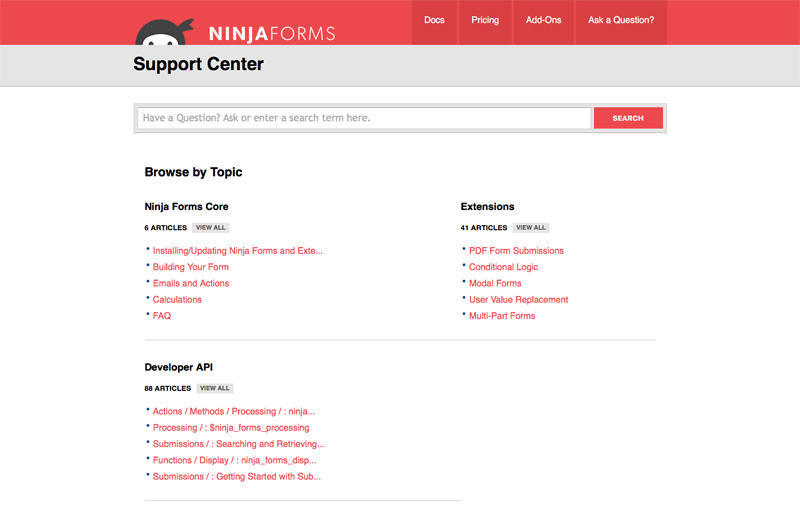Open 'Submissions / : Getting Started with Sub...' article
Image resolution: width=800 pixels, height=529 pixels.
(x=237, y=476)
